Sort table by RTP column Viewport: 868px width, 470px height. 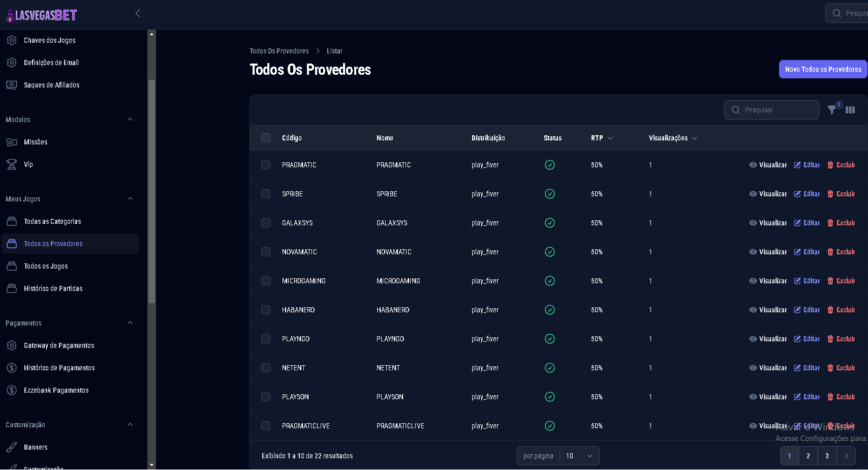click(602, 138)
